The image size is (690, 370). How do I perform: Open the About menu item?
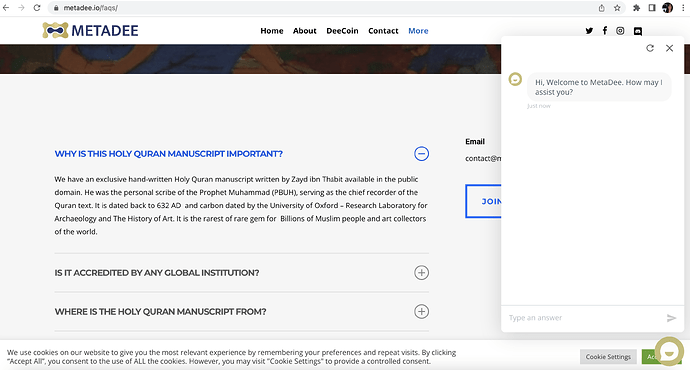pos(305,31)
